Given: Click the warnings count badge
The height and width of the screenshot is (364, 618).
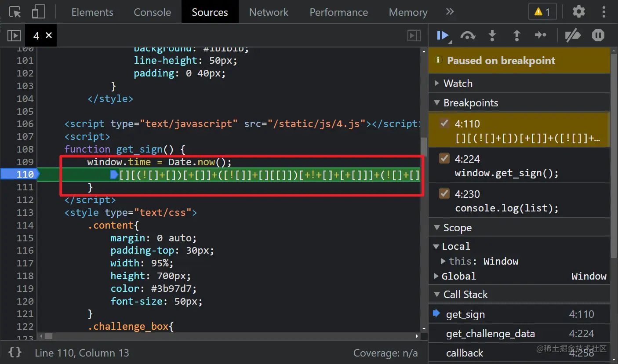Looking at the screenshot, I should point(542,12).
